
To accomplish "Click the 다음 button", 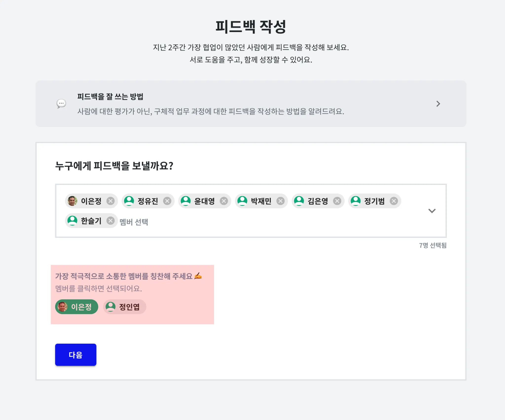I will pos(76,355).
